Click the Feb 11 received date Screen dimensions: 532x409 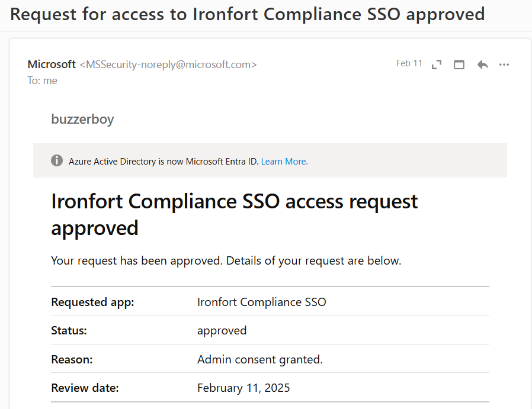tap(409, 63)
